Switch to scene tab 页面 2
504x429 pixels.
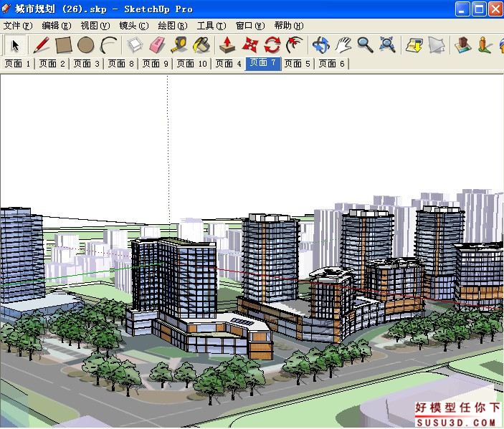[x=52, y=64]
